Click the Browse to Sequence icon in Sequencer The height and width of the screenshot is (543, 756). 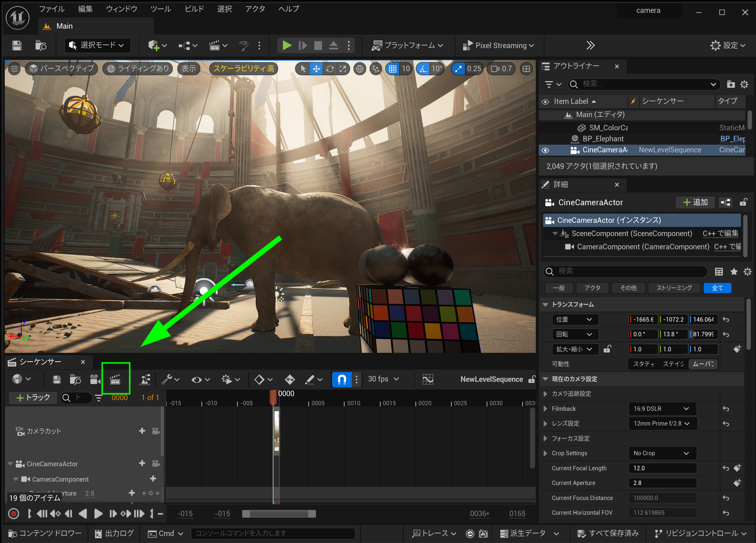point(75,379)
